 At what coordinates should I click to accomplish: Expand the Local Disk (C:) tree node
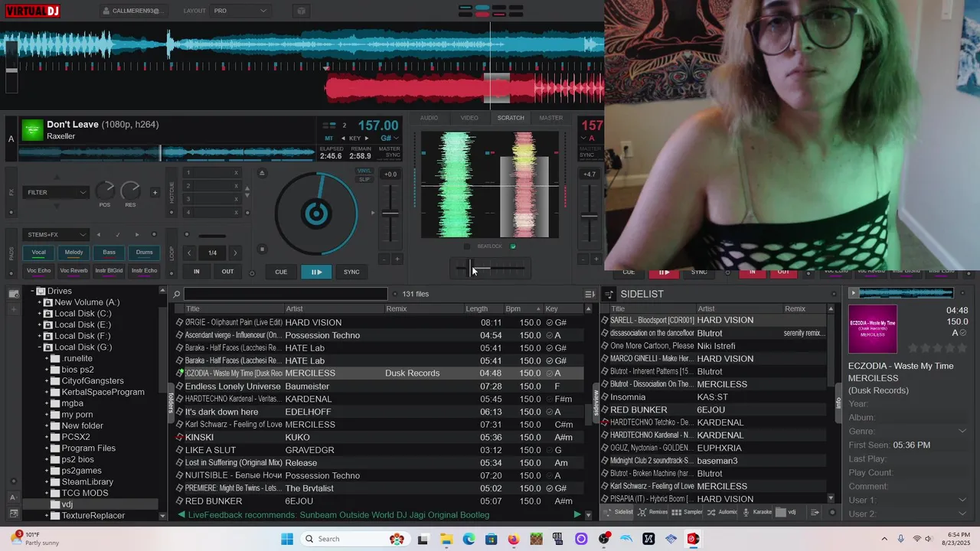[39, 314]
